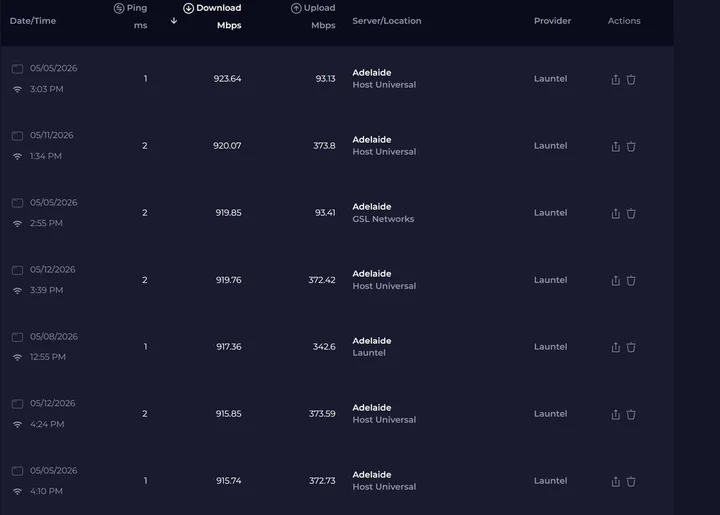Sort by Date/Time column header

click(x=33, y=21)
